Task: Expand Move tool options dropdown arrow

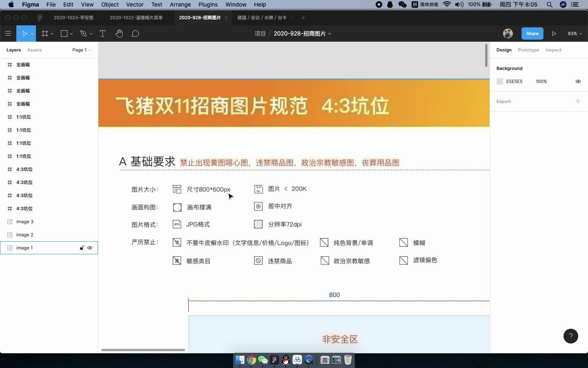Action: [32, 34]
